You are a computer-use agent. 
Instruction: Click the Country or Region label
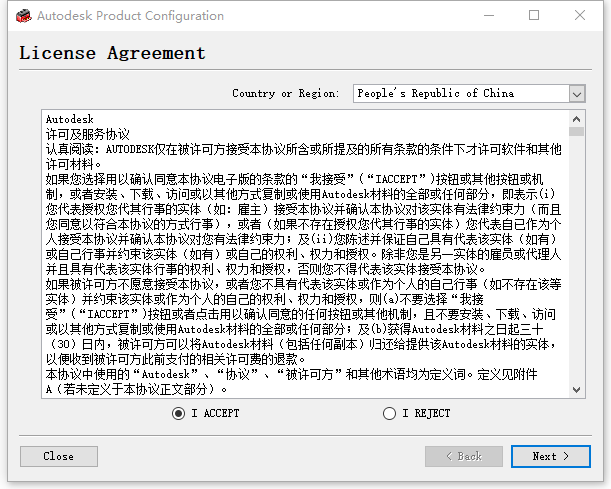pyautogui.click(x=286, y=94)
